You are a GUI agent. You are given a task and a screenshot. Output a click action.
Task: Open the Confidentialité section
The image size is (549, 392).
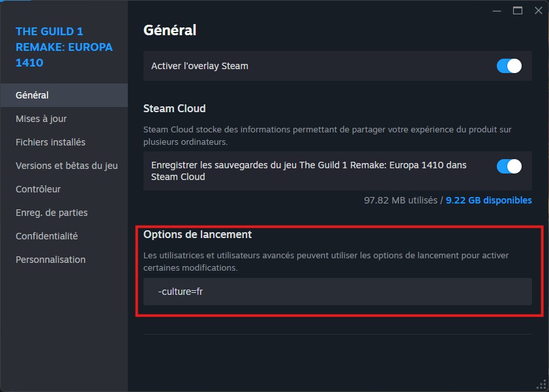[x=64, y=235]
